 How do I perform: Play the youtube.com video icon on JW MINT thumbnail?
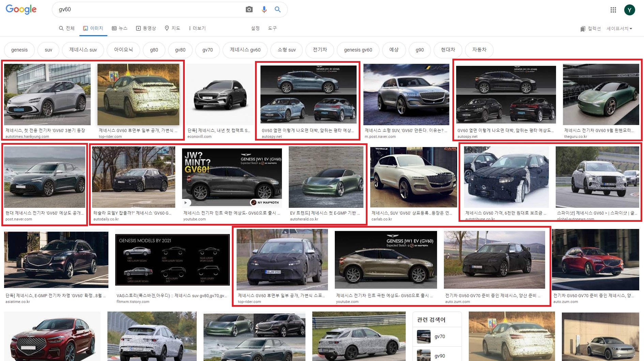point(186,203)
